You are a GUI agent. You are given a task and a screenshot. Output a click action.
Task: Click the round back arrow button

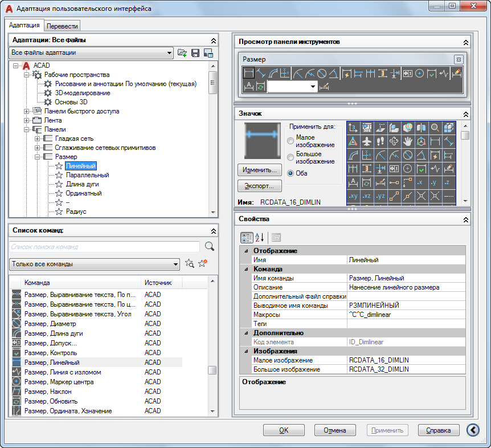point(473,430)
